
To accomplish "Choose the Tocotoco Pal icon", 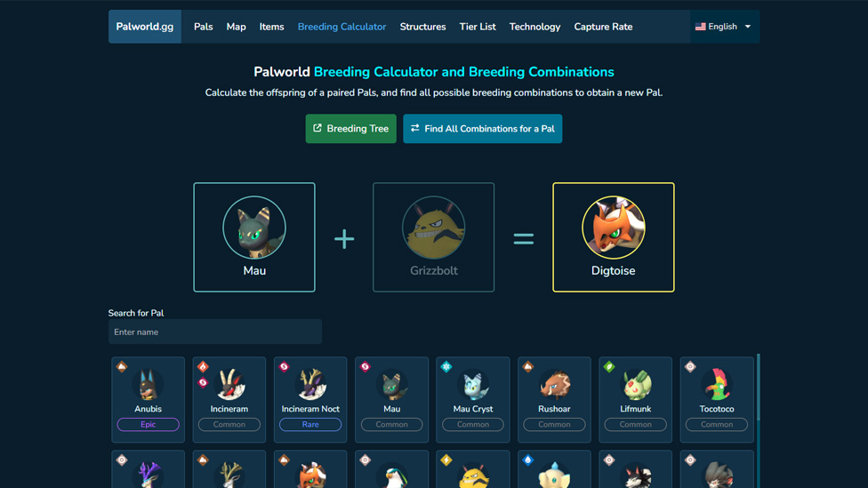I will pos(717,385).
